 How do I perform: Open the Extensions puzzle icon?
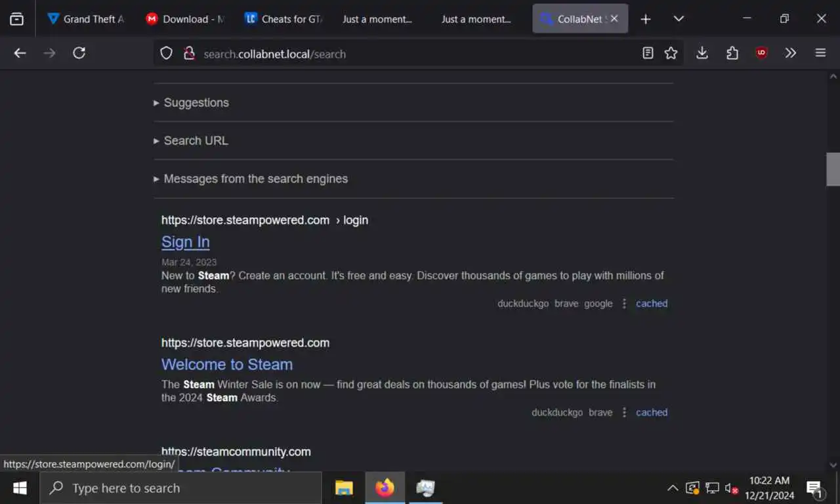pos(732,53)
